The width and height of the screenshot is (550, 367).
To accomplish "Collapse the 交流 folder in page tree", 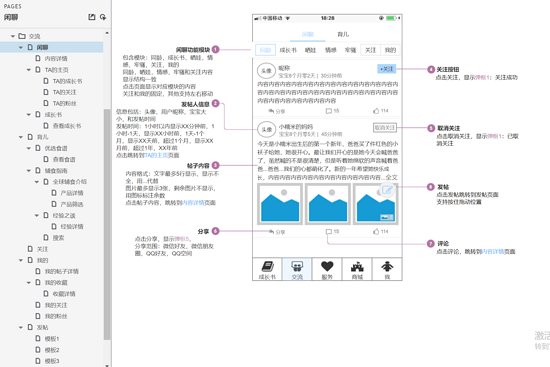I will (x=13, y=36).
